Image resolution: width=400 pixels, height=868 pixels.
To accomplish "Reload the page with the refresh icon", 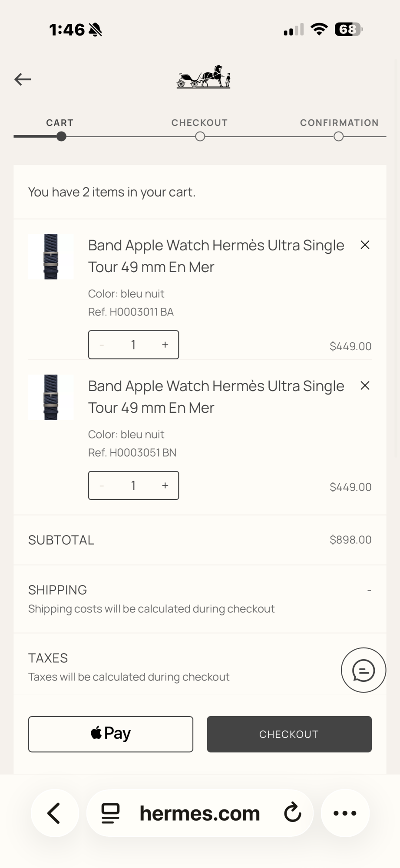I will pyautogui.click(x=292, y=813).
